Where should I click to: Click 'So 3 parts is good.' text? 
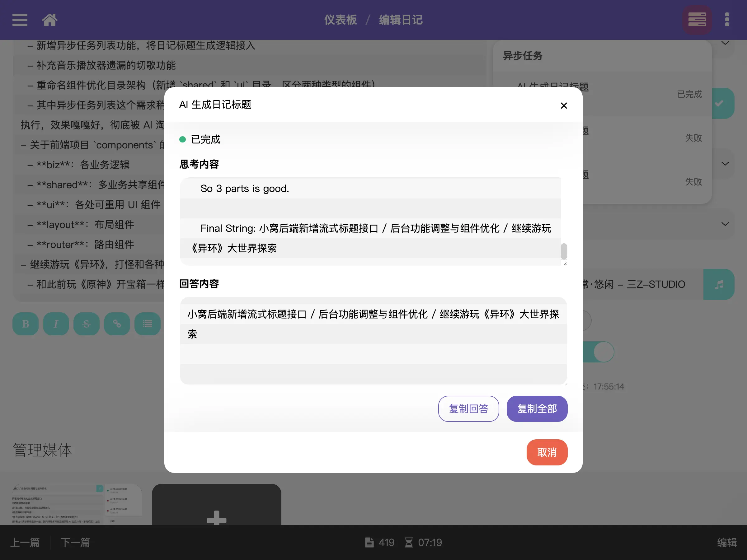tap(245, 188)
